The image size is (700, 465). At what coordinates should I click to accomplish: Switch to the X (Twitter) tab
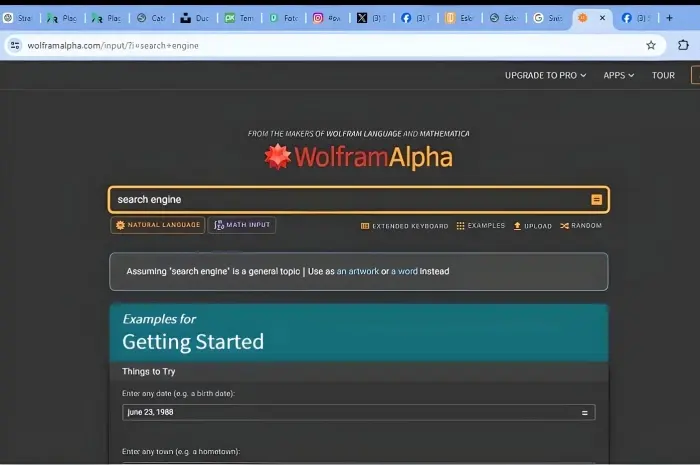pos(371,18)
